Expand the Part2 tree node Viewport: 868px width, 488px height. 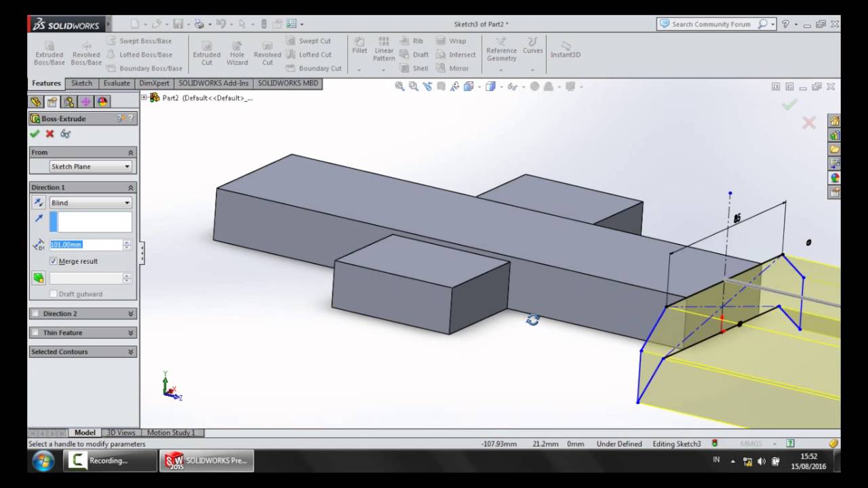pos(144,98)
